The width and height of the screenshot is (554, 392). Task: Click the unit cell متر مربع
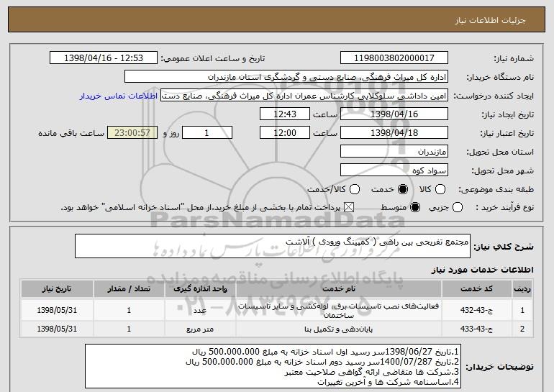pos(200,329)
